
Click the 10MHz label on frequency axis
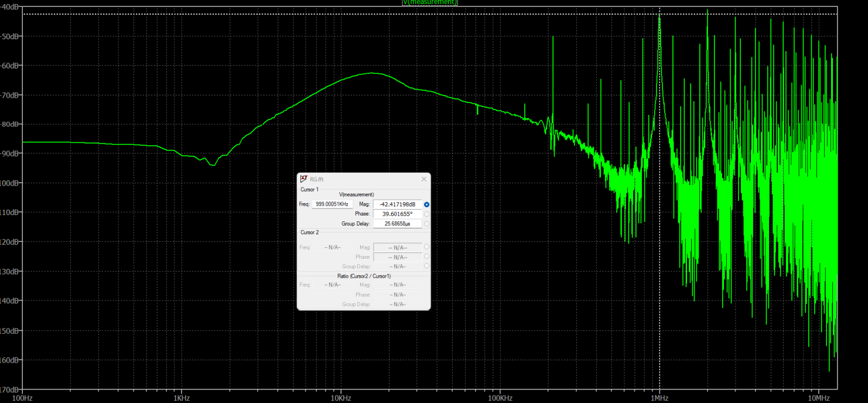pyautogui.click(x=819, y=398)
